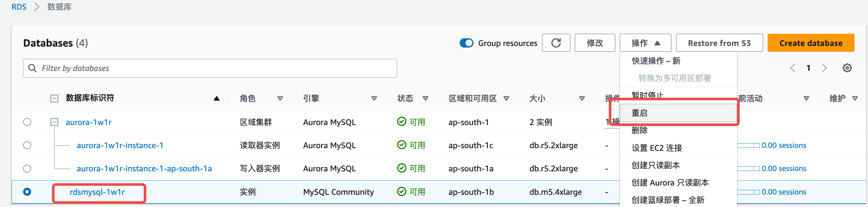The image size is (868, 207).
Task: Select radio button for aurora-1w1r-instance-1
Action: pyautogui.click(x=27, y=145)
